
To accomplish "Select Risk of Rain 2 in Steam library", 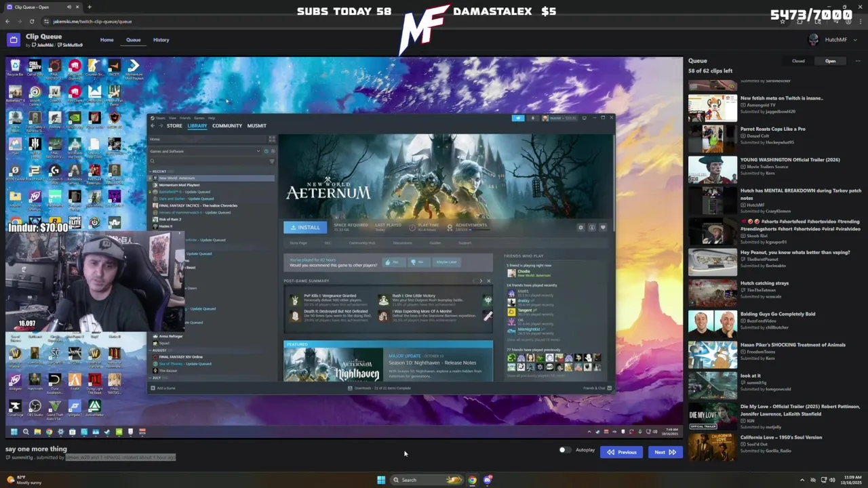I will tap(167, 220).
